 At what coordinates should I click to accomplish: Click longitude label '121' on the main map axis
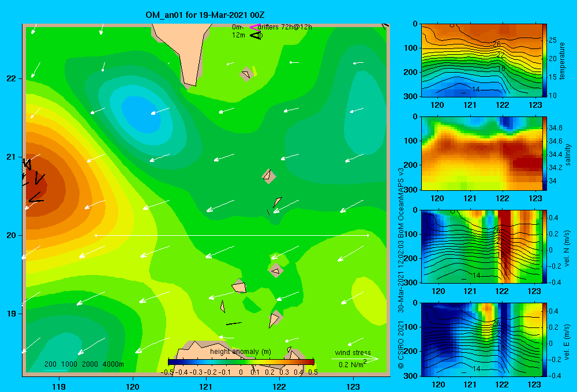(206, 386)
